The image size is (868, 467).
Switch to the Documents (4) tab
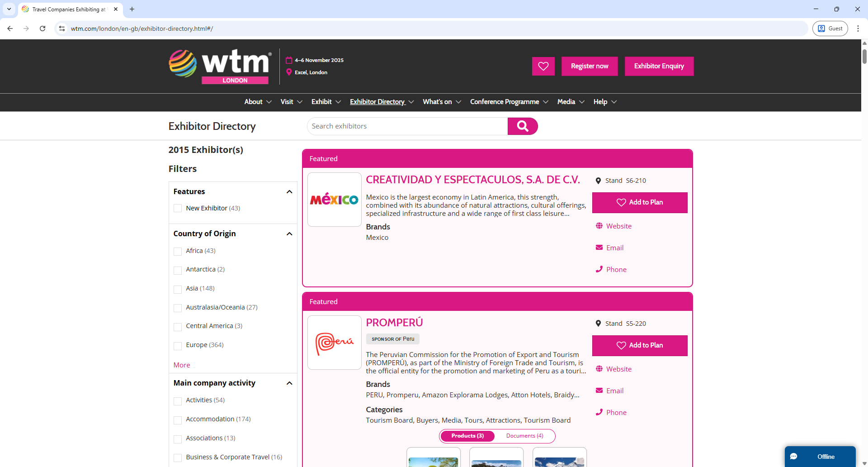pyautogui.click(x=524, y=436)
